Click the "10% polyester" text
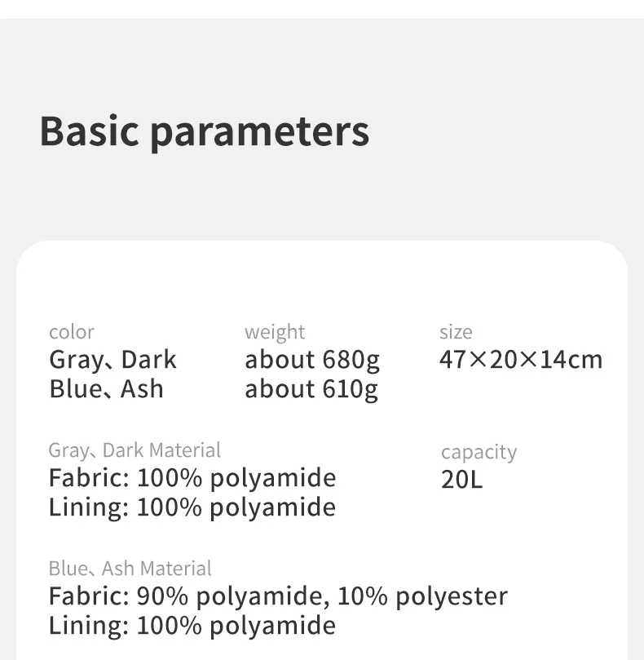The image size is (644, 660). coord(422,596)
